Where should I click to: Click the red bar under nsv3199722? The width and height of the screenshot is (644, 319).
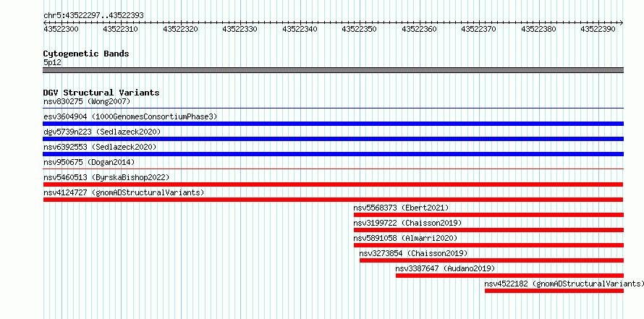488,230
